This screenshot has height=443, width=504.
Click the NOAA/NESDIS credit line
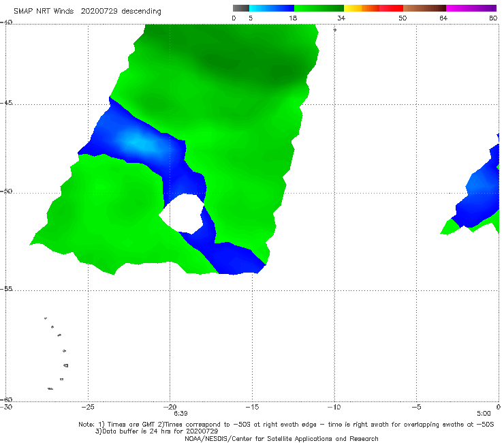click(281, 438)
